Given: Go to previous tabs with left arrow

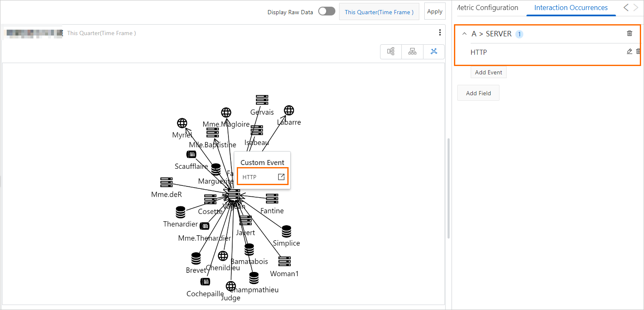Looking at the screenshot, I should click(626, 7).
